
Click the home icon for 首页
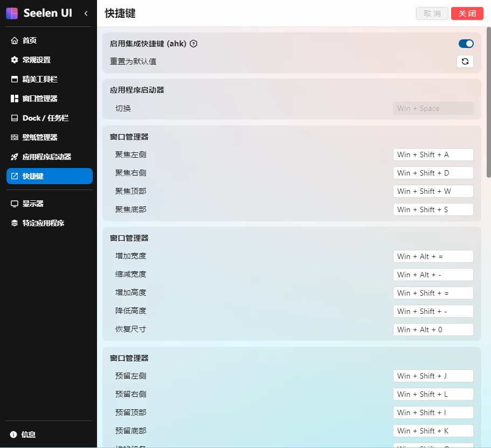click(x=15, y=40)
